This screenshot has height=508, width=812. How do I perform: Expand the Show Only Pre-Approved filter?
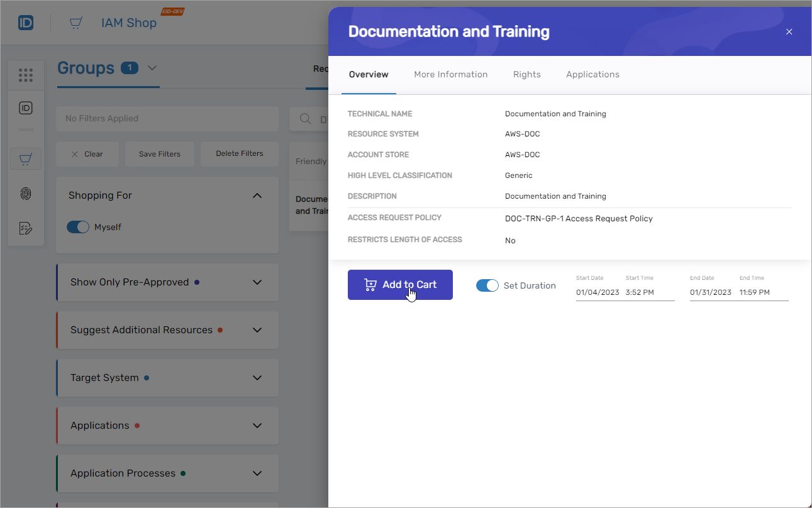257,282
